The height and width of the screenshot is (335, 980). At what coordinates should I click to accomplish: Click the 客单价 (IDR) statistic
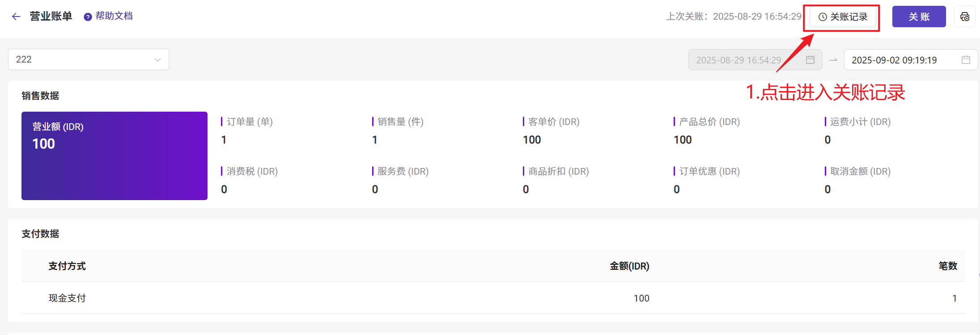[551, 131]
